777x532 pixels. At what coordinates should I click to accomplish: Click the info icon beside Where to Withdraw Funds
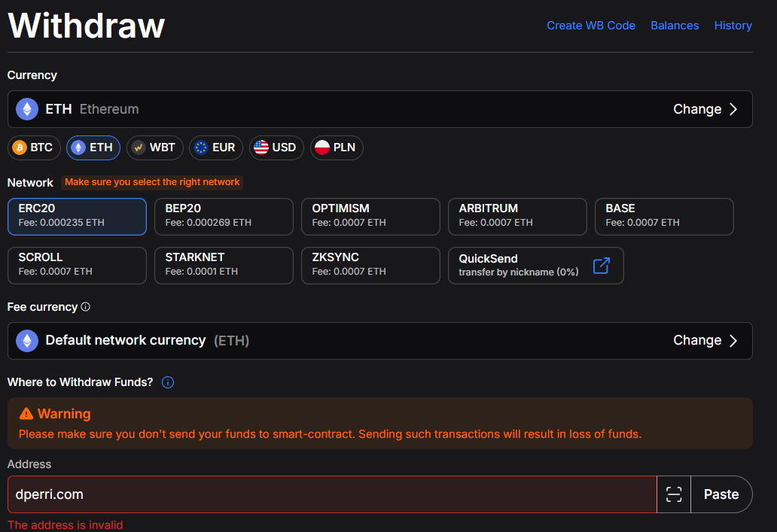pyautogui.click(x=168, y=382)
